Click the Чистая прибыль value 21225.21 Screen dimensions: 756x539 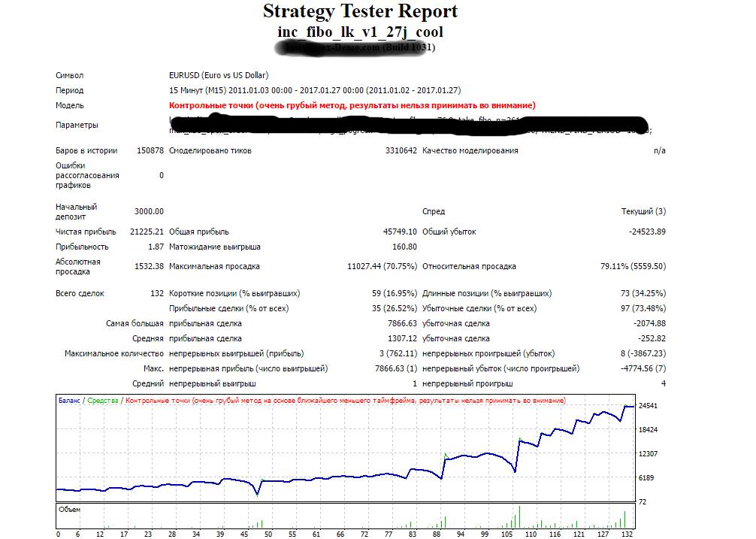(x=147, y=232)
